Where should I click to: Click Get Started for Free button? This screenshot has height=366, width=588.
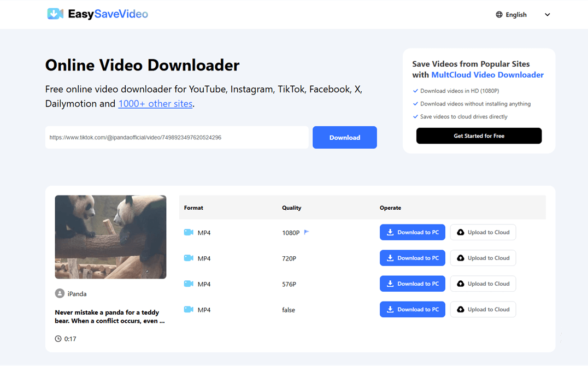479,136
